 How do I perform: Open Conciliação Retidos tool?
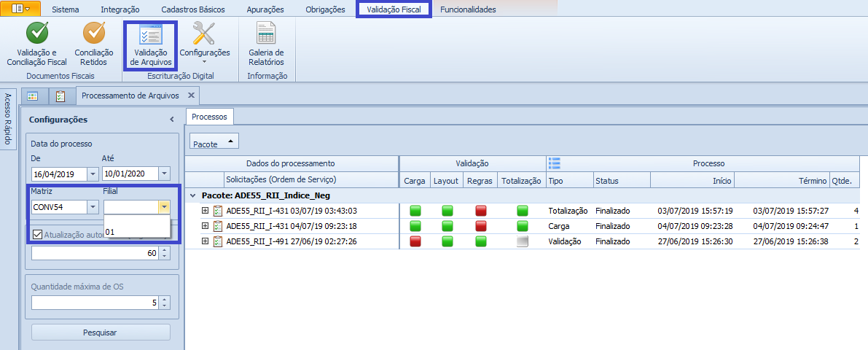(x=93, y=44)
